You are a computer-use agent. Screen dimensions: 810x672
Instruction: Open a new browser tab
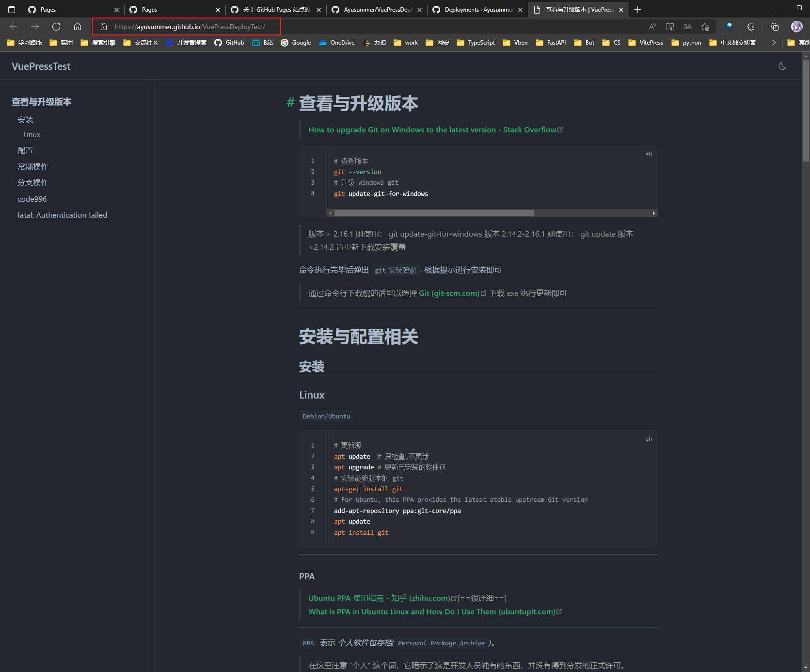point(637,10)
